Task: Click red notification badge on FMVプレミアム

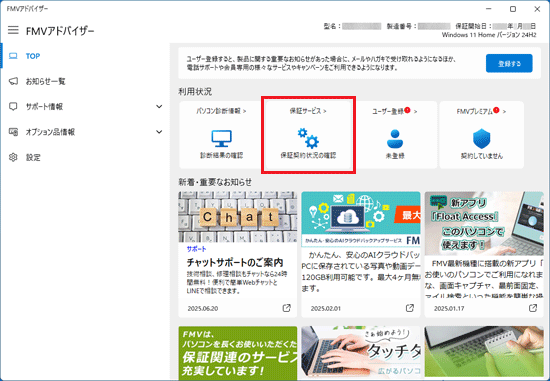Action: point(496,110)
